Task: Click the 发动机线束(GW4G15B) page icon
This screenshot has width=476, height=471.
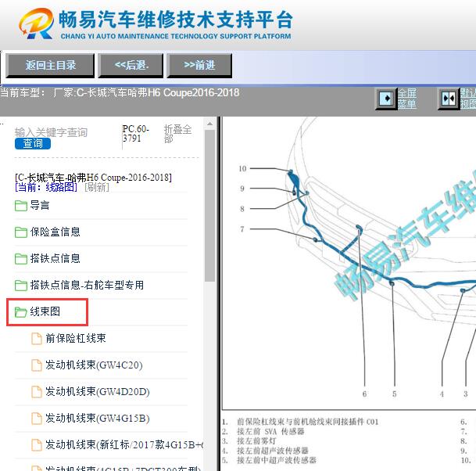Action: (x=37, y=419)
